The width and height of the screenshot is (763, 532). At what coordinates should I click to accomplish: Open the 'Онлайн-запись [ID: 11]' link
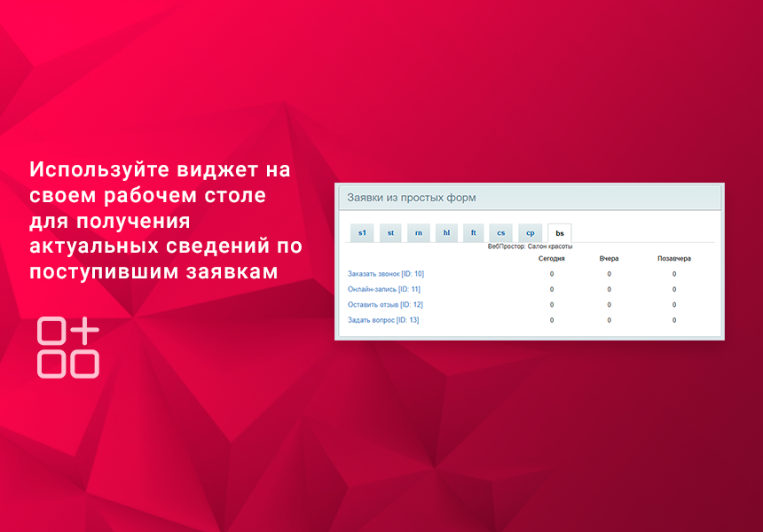pyautogui.click(x=384, y=289)
